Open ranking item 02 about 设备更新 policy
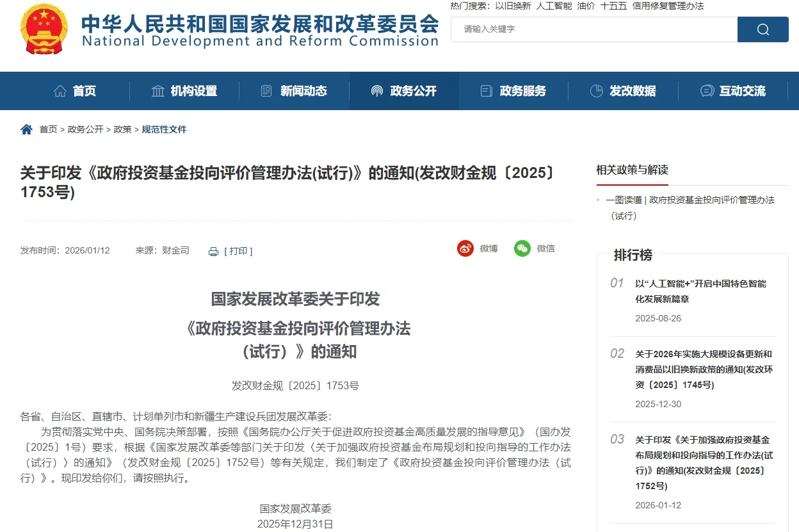 [x=704, y=369]
